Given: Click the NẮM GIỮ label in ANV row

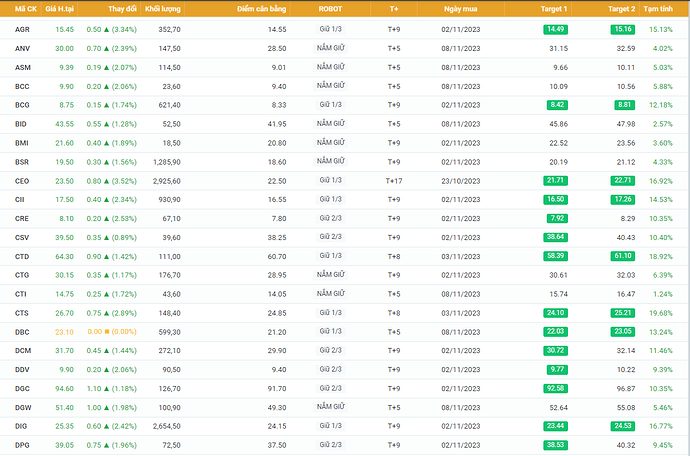Looking at the screenshot, I should (330, 48).
